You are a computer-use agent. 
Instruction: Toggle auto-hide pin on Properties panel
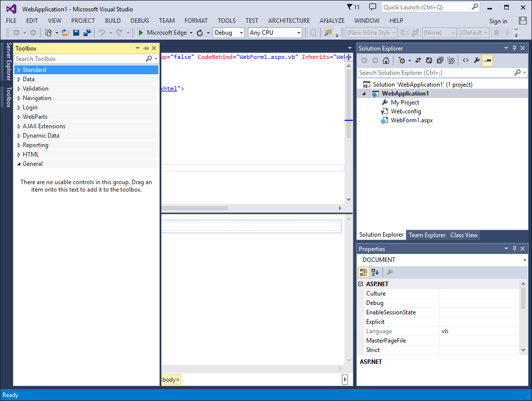click(x=514, y=249)
